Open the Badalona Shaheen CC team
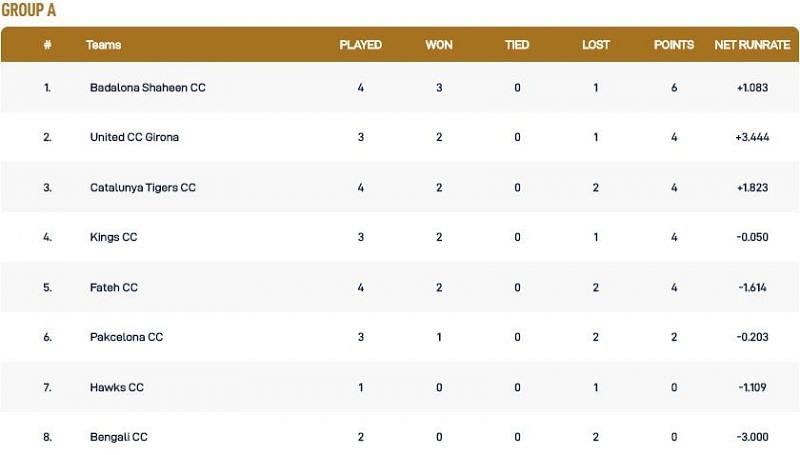 click(147, 87)
